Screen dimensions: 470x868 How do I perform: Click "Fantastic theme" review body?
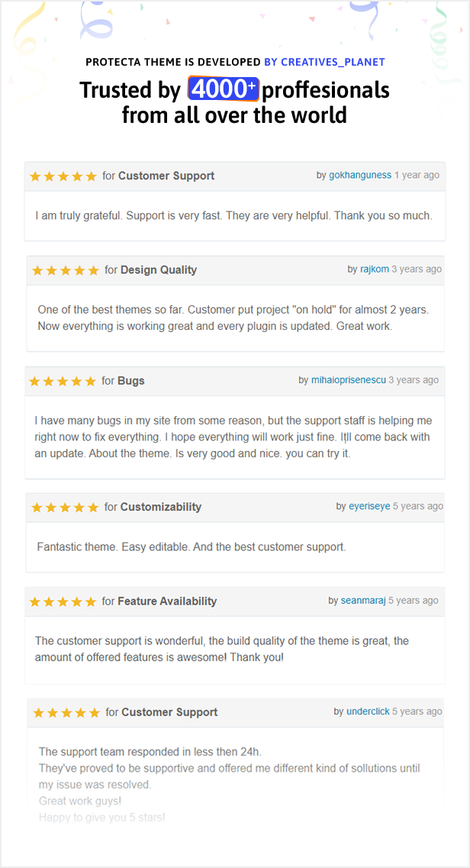click(x=192, y=547)
